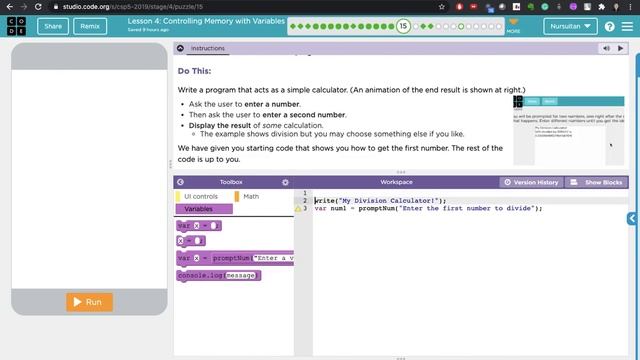The image size is (640, 360).
Task: Click the browser address bar URL
Action: [x=132, y=7]
